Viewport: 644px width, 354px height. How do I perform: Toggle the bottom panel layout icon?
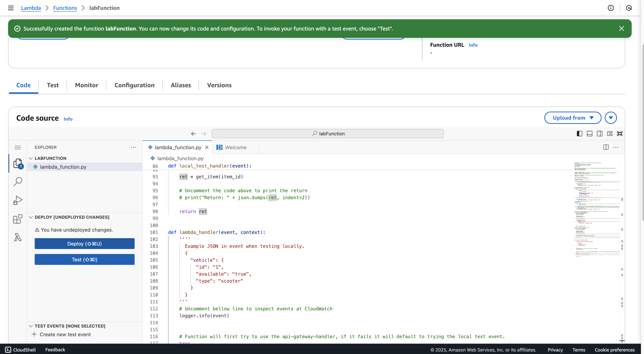tap(589, 134)
